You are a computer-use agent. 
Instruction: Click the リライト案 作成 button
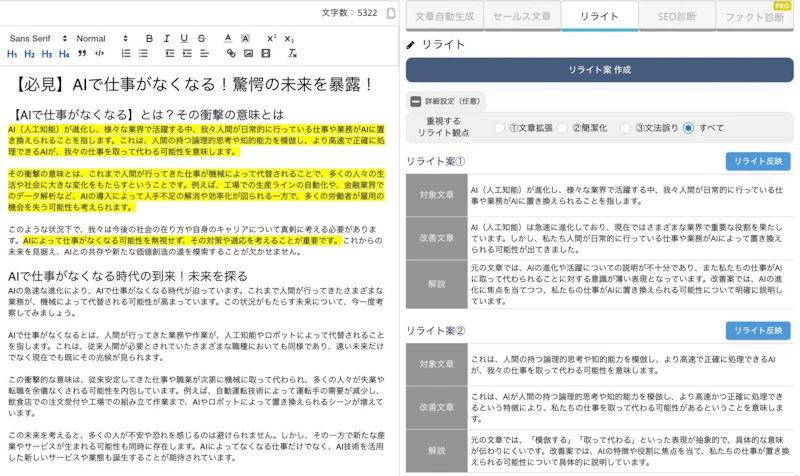(x=599, y=70)
